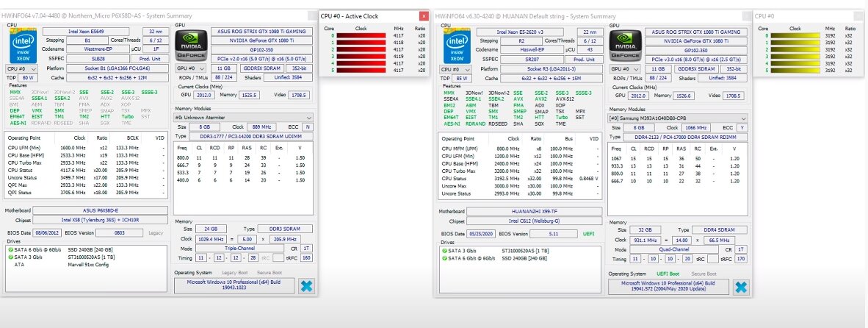
Task: Click the 'Uncore Status' row showing 2993.0 MHz
Action: [520, 193]
